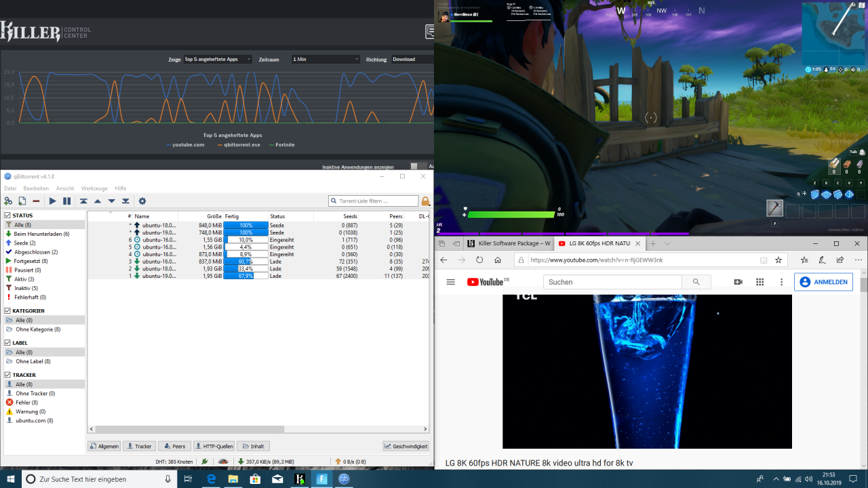Move torrent down in the queue
The height and width of the screenshot is (488, 868).
pyautogui.click(x=112, y=201)
